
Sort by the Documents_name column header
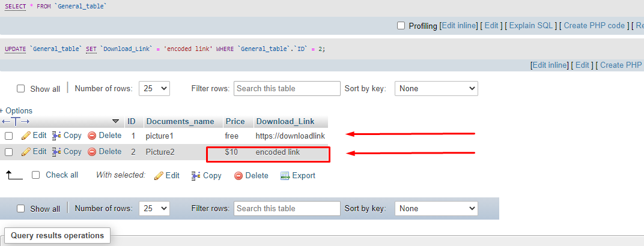tap(180, 121)
